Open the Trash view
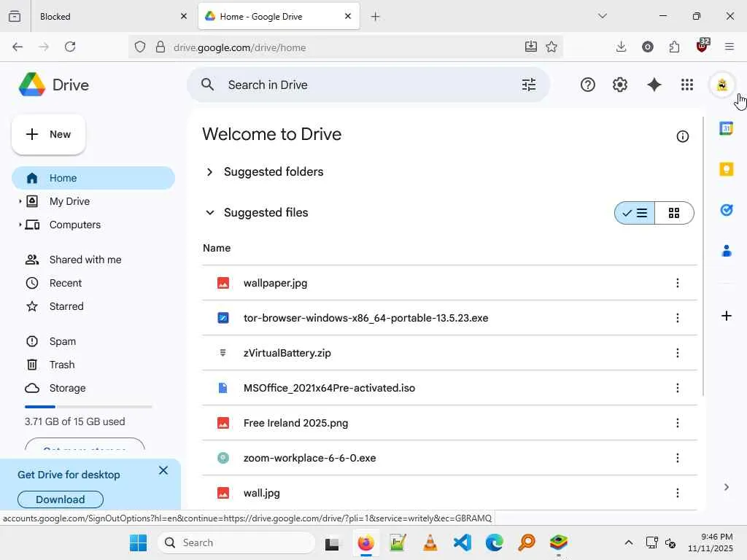Viewport: 747px width, 560px height. (62, 365)
